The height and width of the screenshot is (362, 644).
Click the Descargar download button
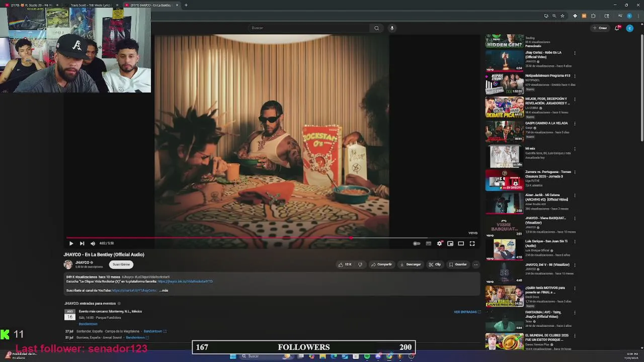410,264
